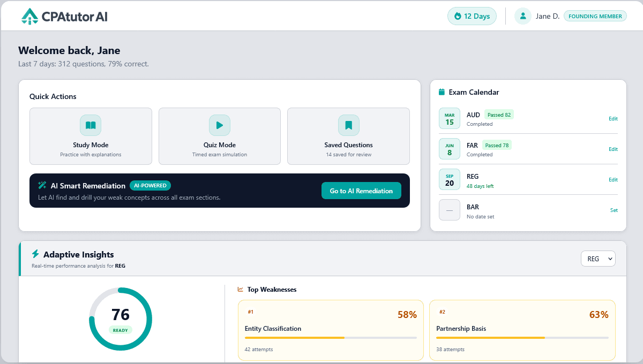Image resolution: width=643 pixels, height=364 pixels.
Task: Set a date for the BAR exam
Action: [x=614, y=210]
